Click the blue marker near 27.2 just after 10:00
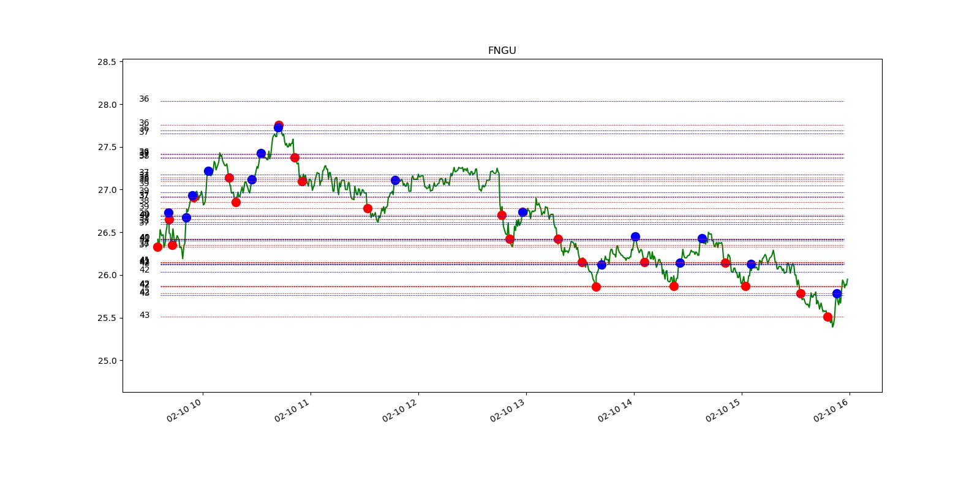 coord(208,171)
